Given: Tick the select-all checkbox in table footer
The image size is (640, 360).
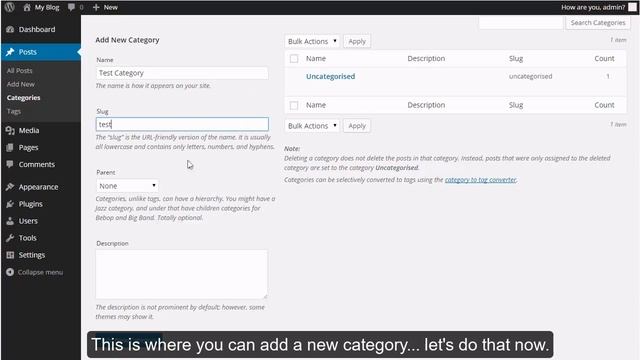Looking at the screenshot, I should pyautogui.click(x=294, y=105).
